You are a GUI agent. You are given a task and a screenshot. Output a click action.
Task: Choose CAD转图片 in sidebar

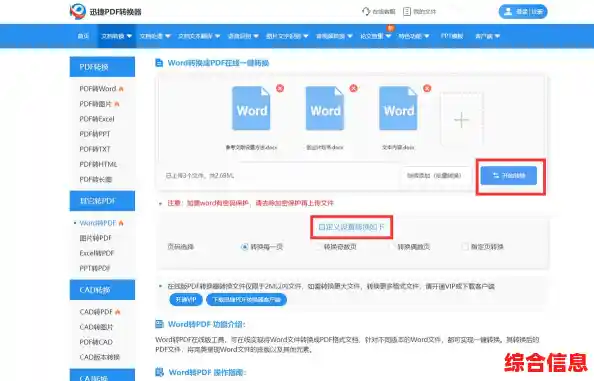(x=96, y=327)
